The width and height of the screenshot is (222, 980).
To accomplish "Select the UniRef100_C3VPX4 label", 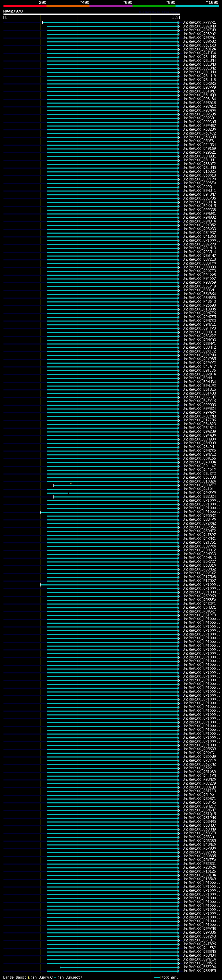I will [199, 546].
